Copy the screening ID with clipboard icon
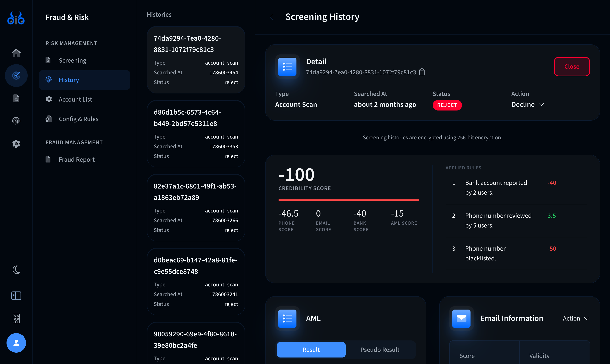This screenshot has width=610, height=364. (422, 72)
